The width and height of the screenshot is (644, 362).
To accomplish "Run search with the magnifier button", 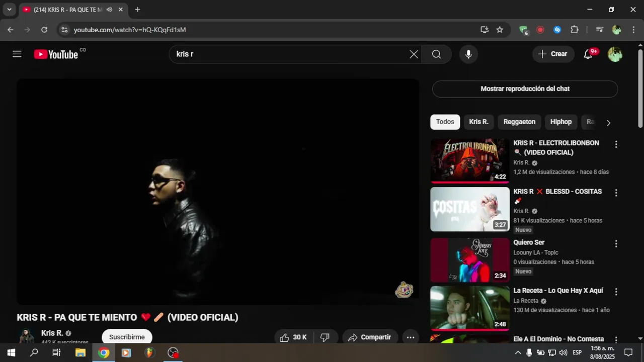I will coord(436,54).
